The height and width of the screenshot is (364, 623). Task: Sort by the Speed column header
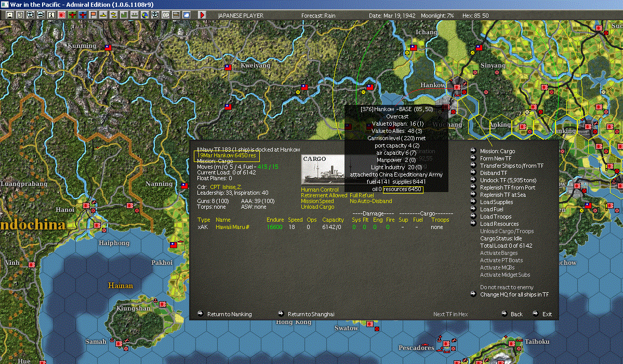(x=295, y=220)
